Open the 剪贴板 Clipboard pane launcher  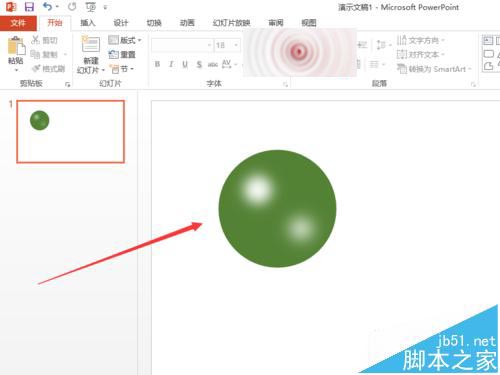pos(67,85)
